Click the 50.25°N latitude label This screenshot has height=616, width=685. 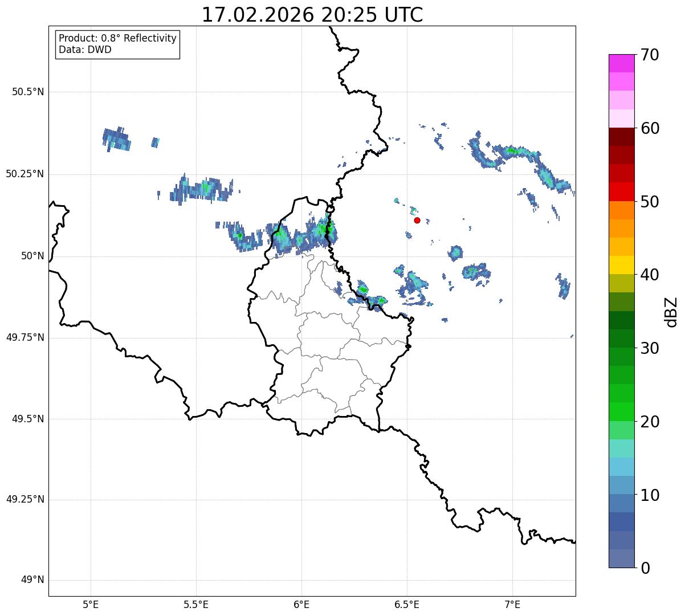coord(25,174)
